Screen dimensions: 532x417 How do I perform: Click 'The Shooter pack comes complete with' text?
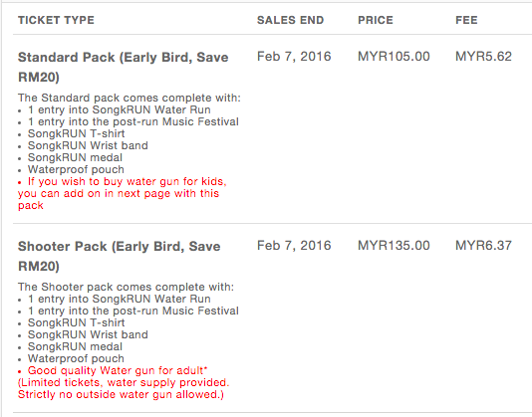tap(126, 287)
